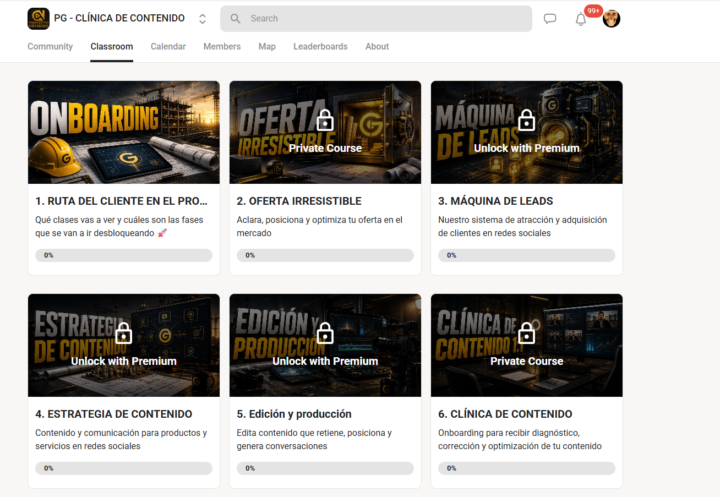The width and height of the screenshot is (720, 497).
Task: Focus the Search input field
Action: pyautogui.click(x=376, y=19)
